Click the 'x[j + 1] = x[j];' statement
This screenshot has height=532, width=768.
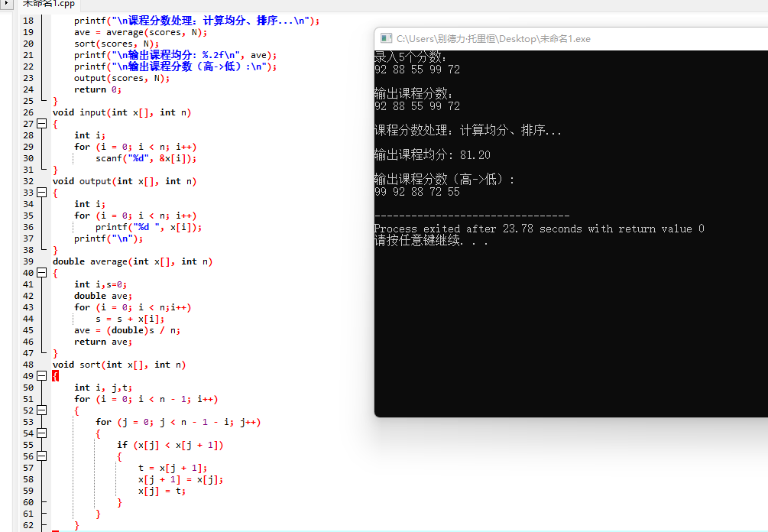181,479
